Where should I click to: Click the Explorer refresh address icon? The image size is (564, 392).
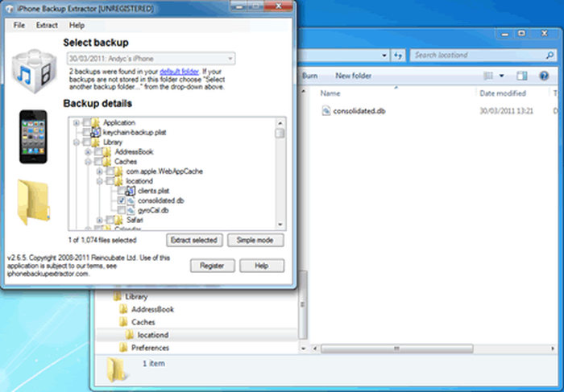point(398,56)
